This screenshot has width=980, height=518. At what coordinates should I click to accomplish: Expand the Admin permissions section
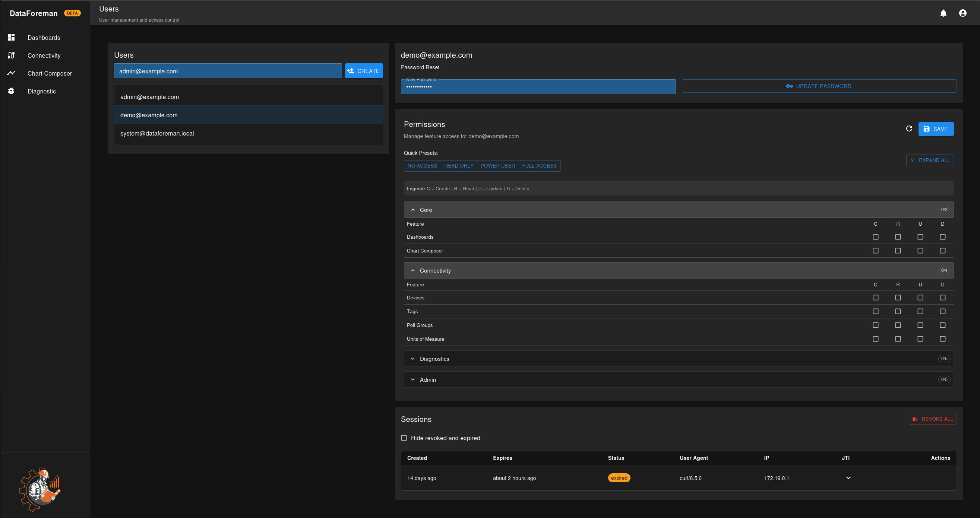pos(413,379)
